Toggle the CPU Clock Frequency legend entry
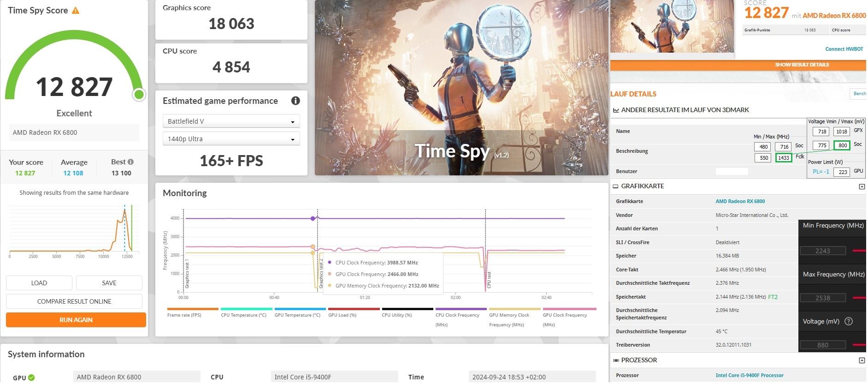Image resolution: width=868 pixels, height=384 pixels. tap(461, 318)
